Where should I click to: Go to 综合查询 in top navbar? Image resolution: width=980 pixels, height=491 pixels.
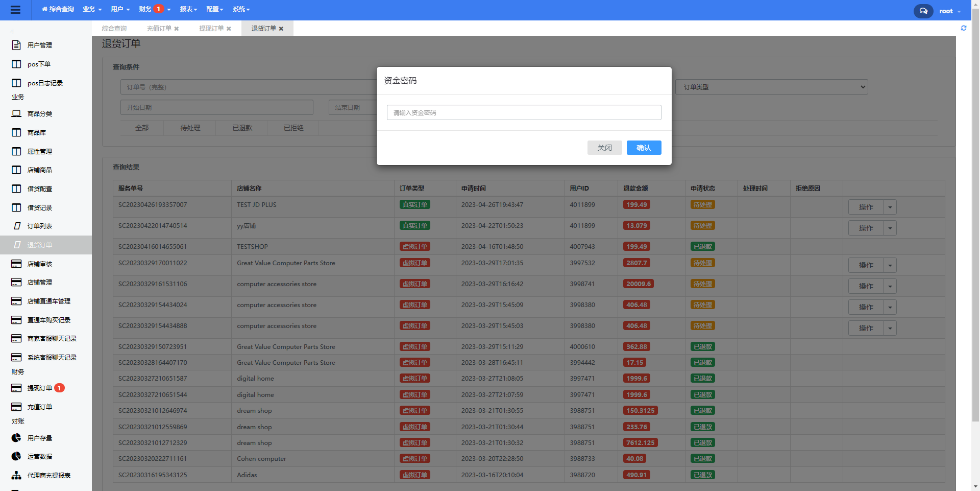[58, 9]
